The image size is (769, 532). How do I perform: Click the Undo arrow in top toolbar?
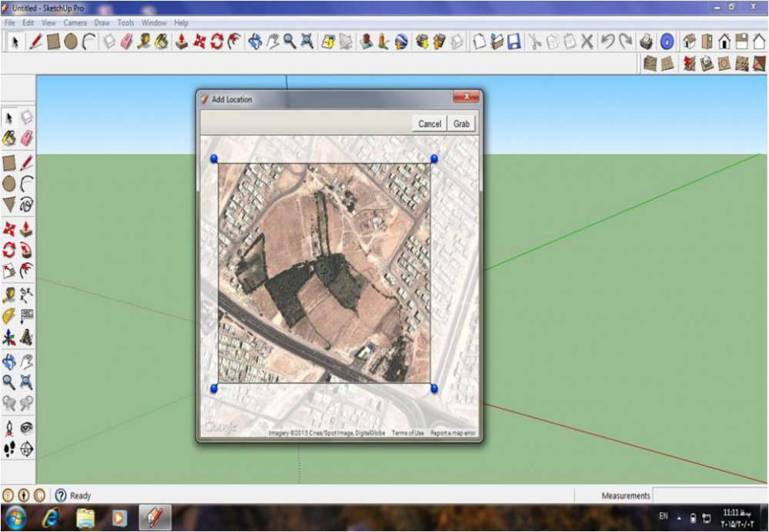click(608, 42)
